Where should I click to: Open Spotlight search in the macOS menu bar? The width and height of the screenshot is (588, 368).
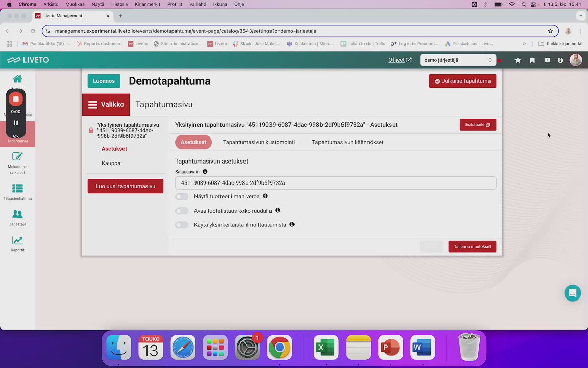[524, 4]
